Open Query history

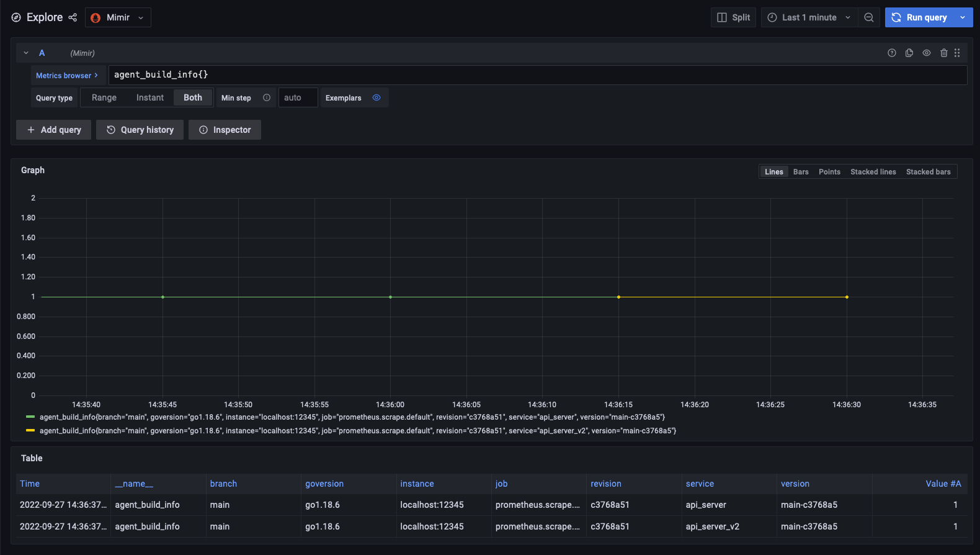140,130
